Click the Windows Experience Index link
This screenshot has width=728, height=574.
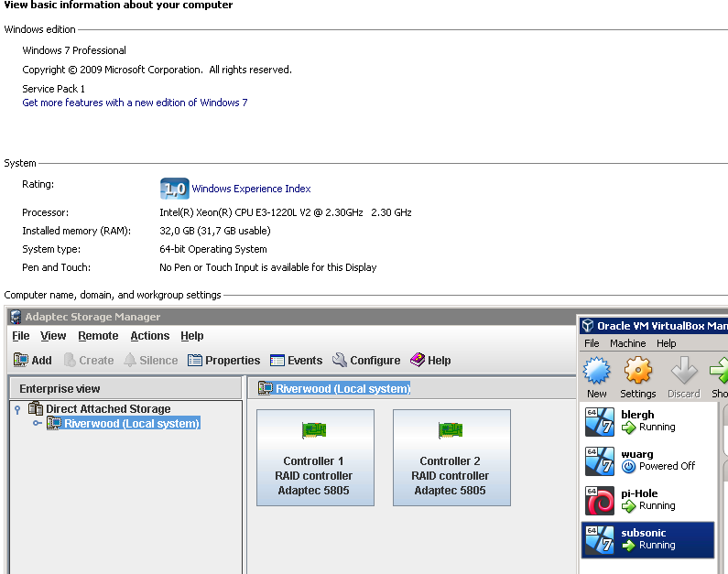[251, 189]
